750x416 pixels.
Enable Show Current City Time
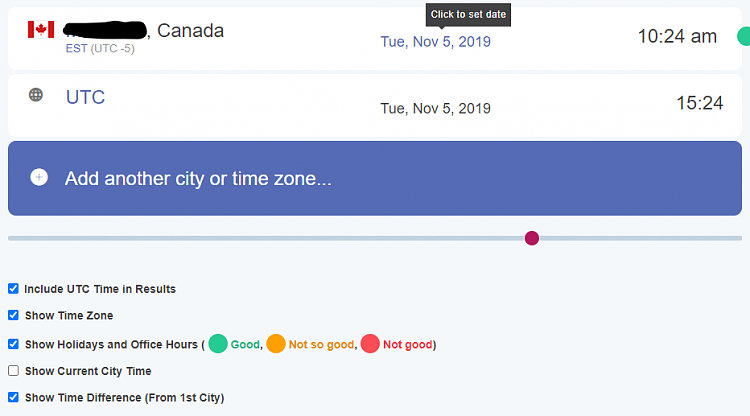[13, 371]
